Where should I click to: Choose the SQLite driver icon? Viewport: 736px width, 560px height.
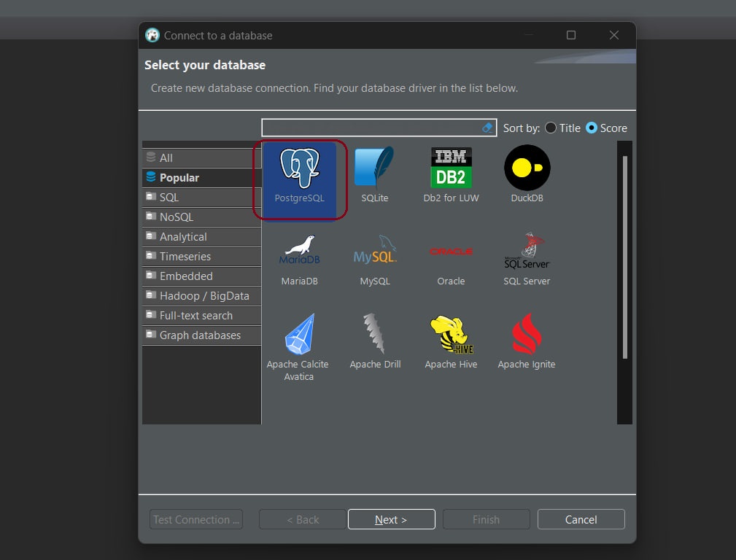[x=375, y=174]
